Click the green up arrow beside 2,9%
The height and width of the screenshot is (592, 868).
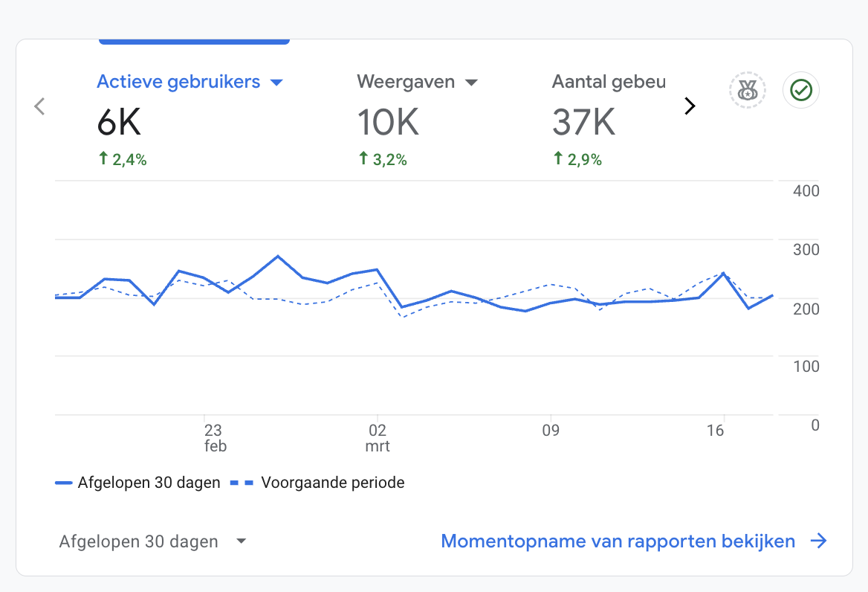[x=558, y=158]
